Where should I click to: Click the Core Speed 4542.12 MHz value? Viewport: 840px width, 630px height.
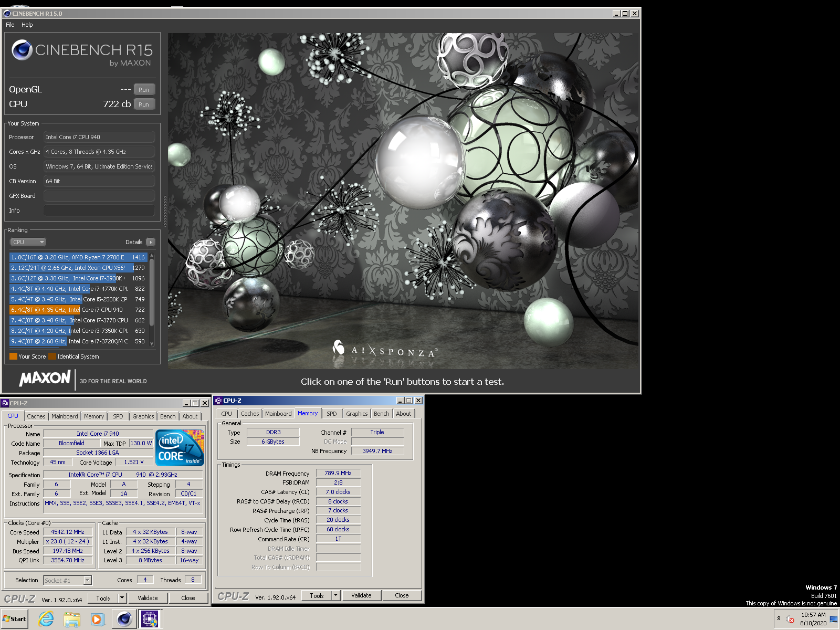click(68, 532)
